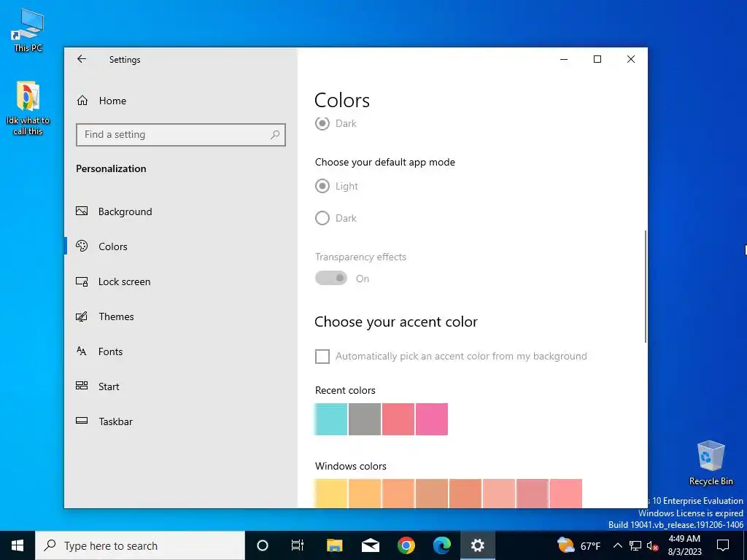Click the back arrow in Settings
The image size is (747, 560).
point(82,59)
